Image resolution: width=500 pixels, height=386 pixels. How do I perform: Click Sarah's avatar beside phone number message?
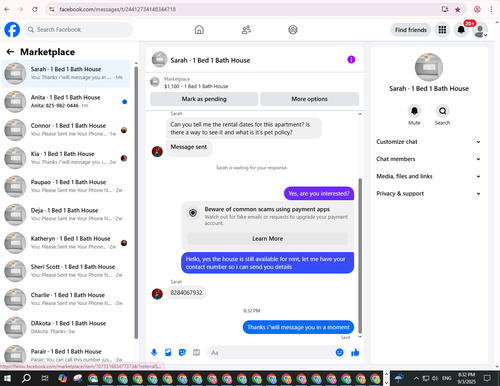point(157,294)
